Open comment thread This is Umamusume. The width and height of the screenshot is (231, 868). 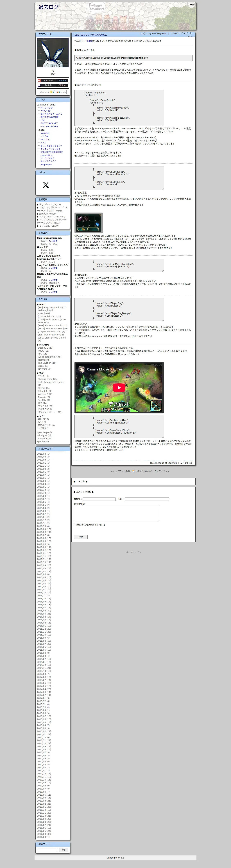point(49,238)
